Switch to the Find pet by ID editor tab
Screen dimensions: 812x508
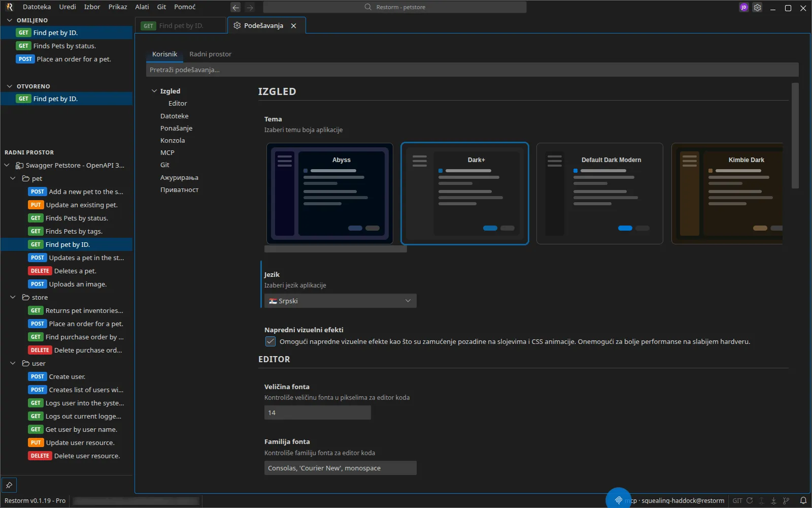click(x=181, y=25)
